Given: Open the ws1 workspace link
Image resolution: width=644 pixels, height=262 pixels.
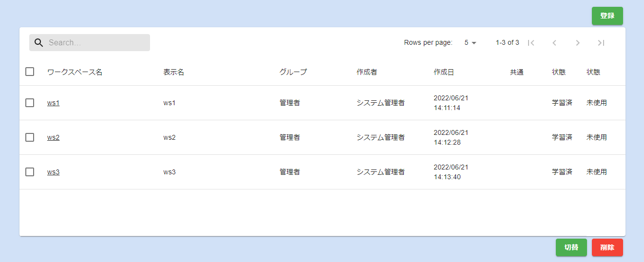Looking at the screenshot, I should click(x=53, y=103).
